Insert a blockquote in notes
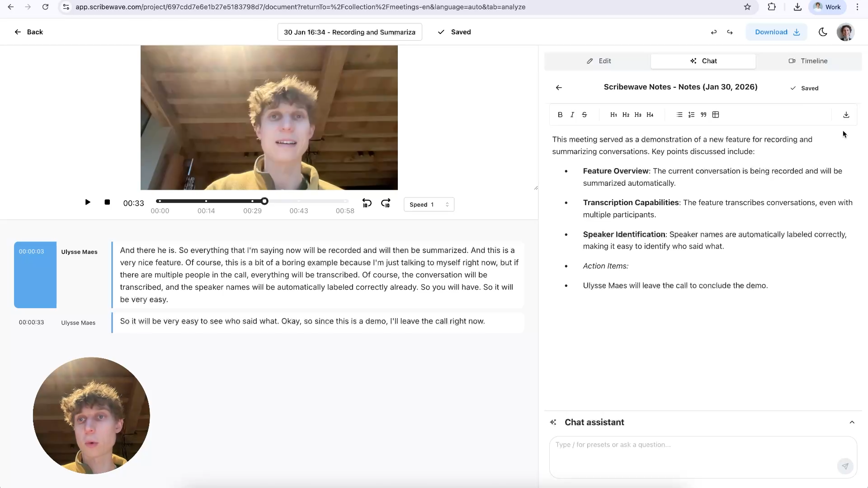 pyautogui.click(x=703, y=115)
